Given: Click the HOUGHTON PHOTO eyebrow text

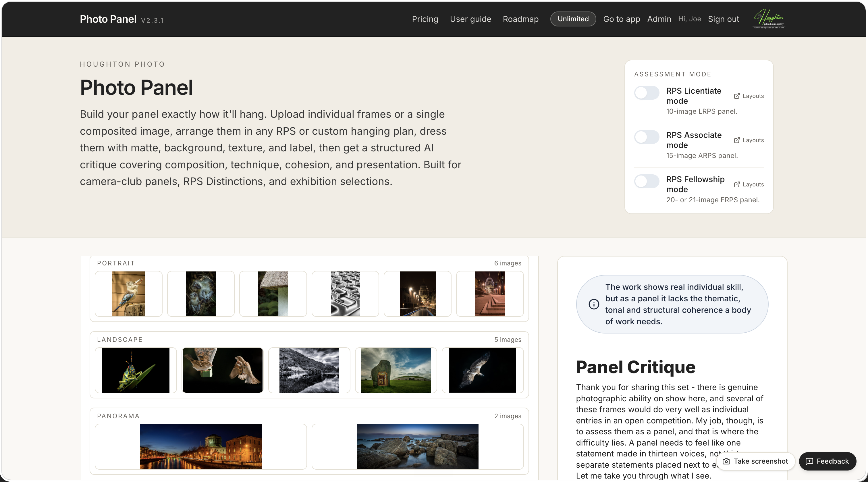Looking at the screenshot, I should [122, 64].
